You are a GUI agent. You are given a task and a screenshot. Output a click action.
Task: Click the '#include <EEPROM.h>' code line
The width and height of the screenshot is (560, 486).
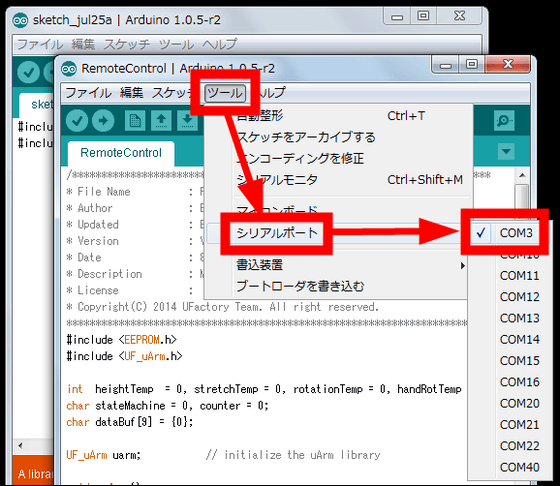[121, 340]
